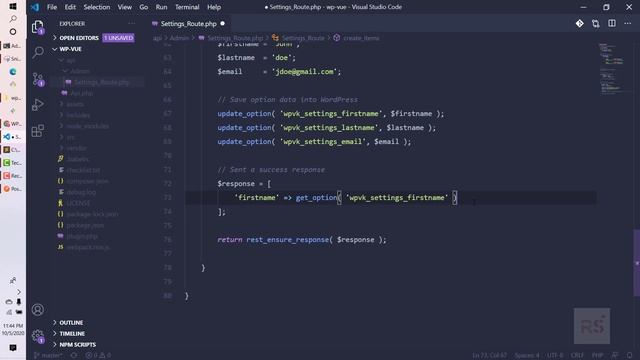Open the notifications bell in status bar

point(630,355)
